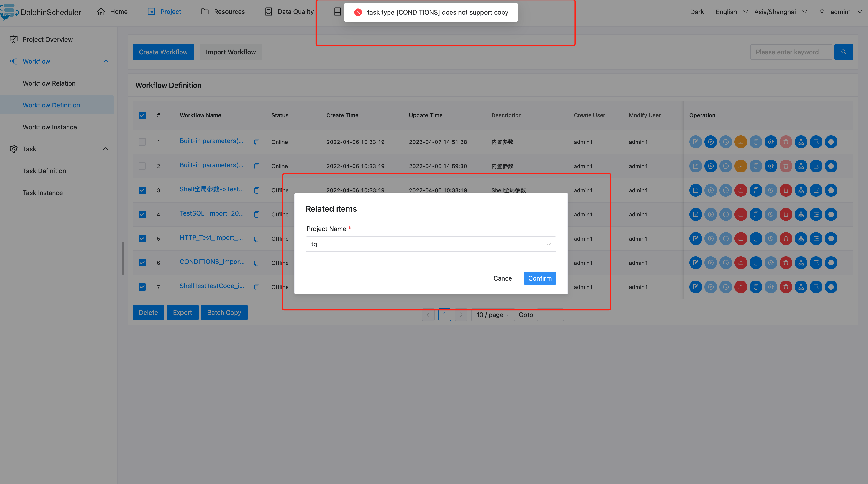Edit the Built-in parameters workflow
Image resolution: width=868 pixels, height=484 pixels.
pos(696,142)
